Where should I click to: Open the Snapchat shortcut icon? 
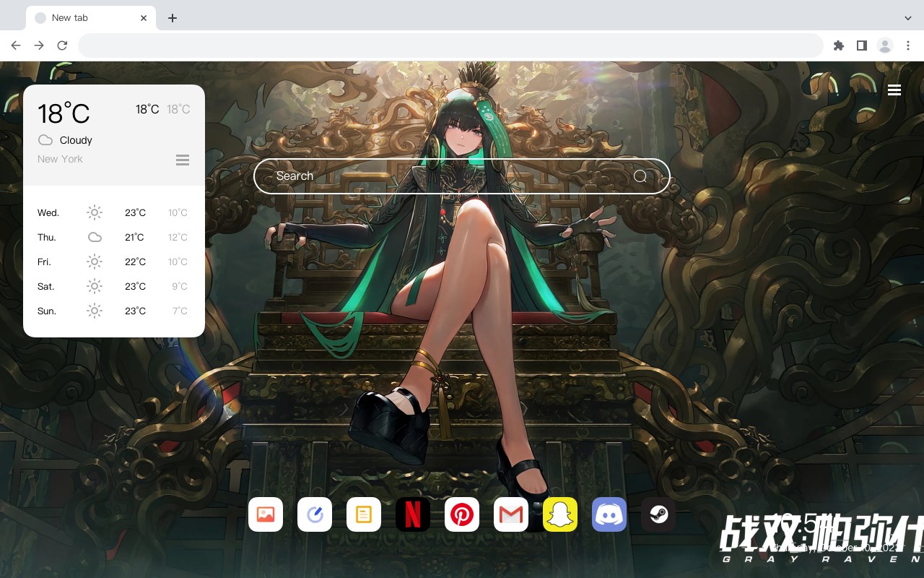tap(560, 514)
